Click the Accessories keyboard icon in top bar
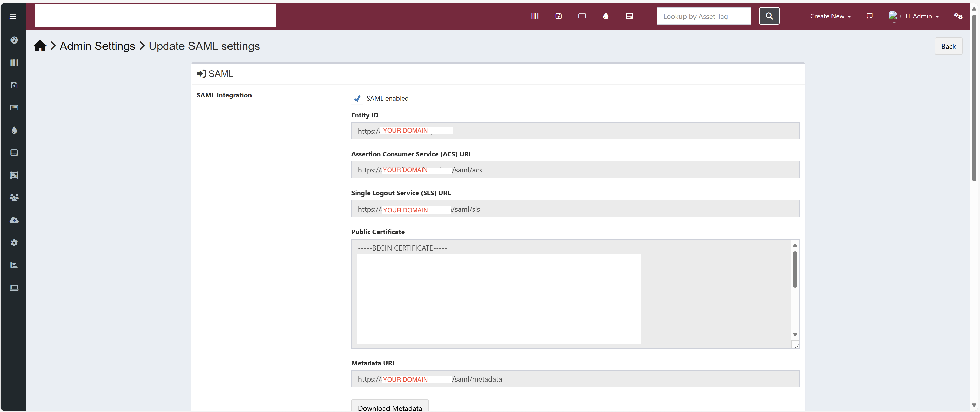This screenshot has width=980, height=412. pos(582,16)
